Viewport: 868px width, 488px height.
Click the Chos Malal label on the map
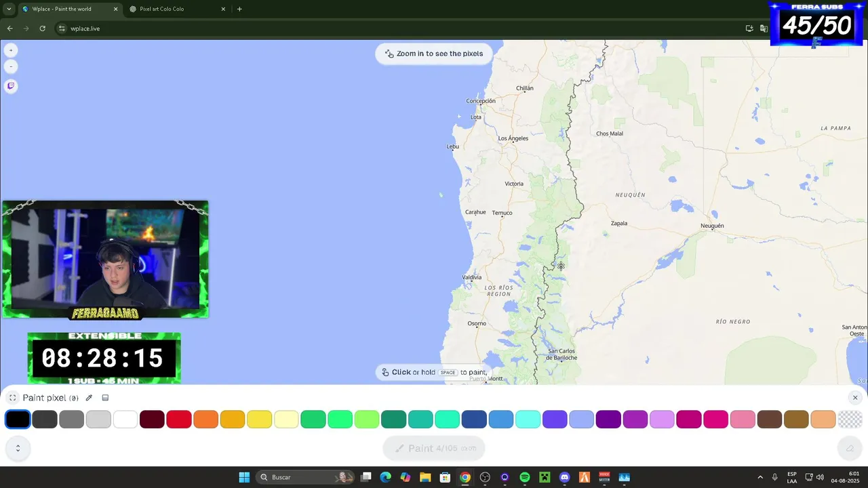point(610,134)
